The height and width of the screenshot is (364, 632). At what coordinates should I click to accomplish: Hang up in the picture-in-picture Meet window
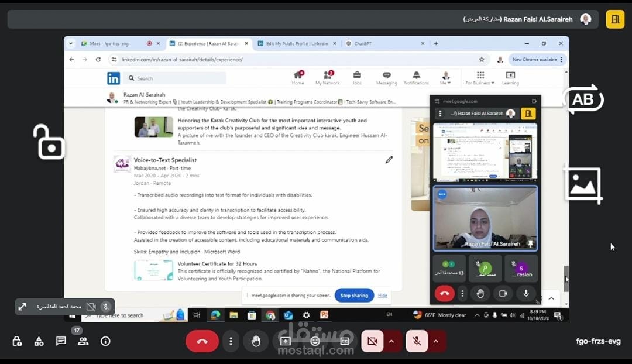pyautogui.click(x=445, y=293)
